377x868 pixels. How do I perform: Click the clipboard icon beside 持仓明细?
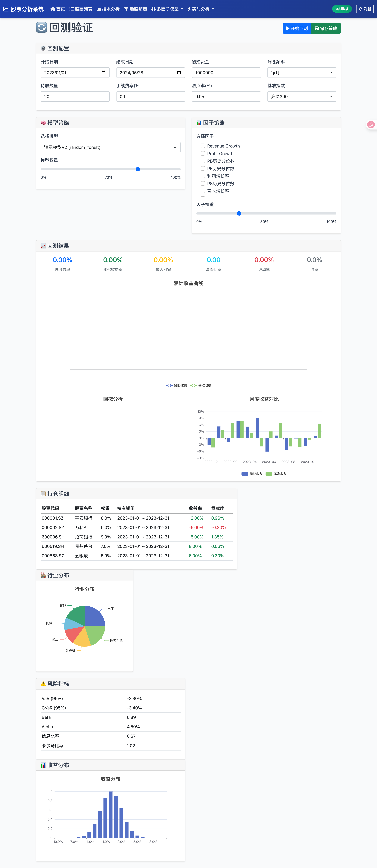click(x=43, y=494)
